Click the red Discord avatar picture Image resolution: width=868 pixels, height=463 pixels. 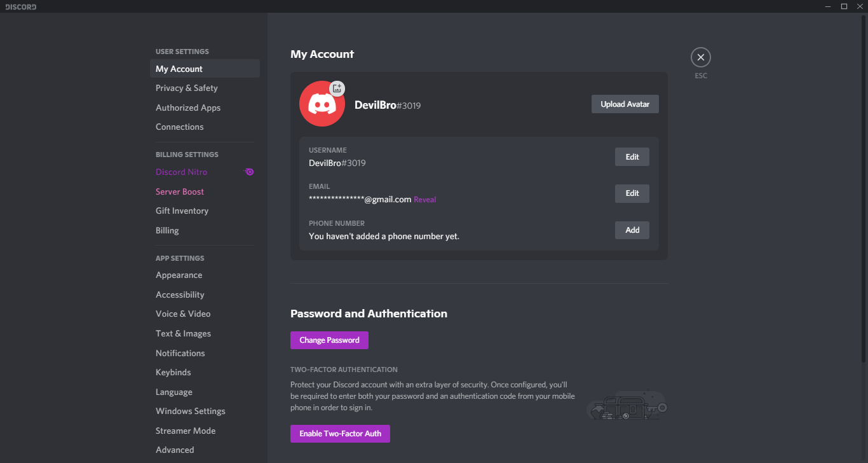pyautogui.click(x=322, y=104)
